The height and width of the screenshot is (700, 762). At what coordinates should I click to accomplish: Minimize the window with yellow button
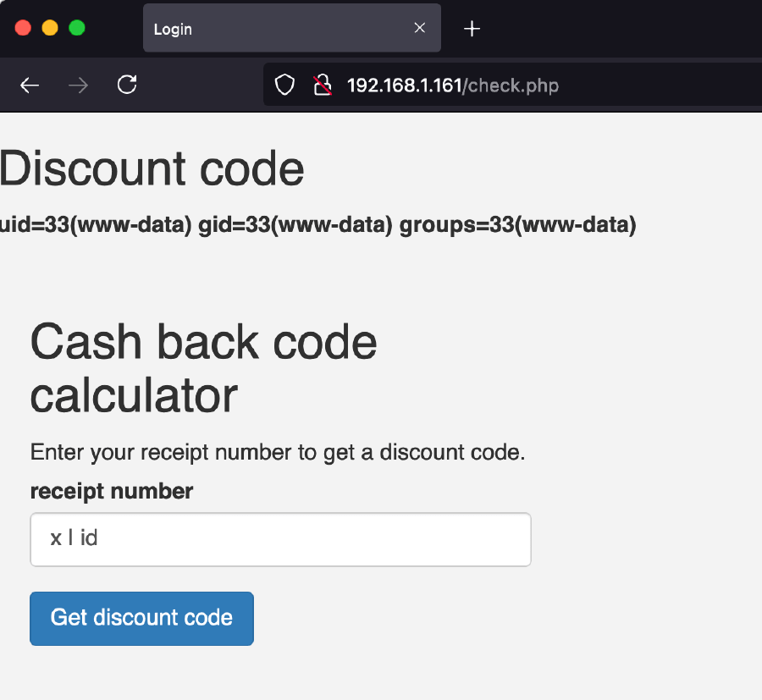(x=50, y=28)
